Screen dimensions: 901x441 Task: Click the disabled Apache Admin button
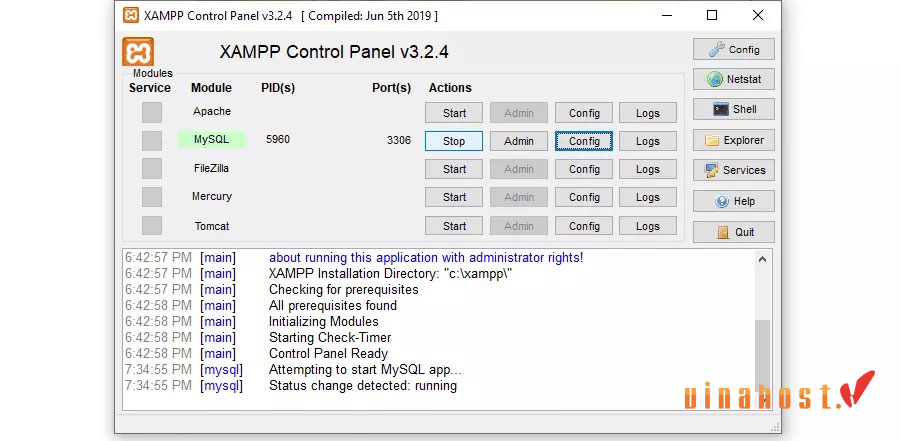tap(519, 113)
